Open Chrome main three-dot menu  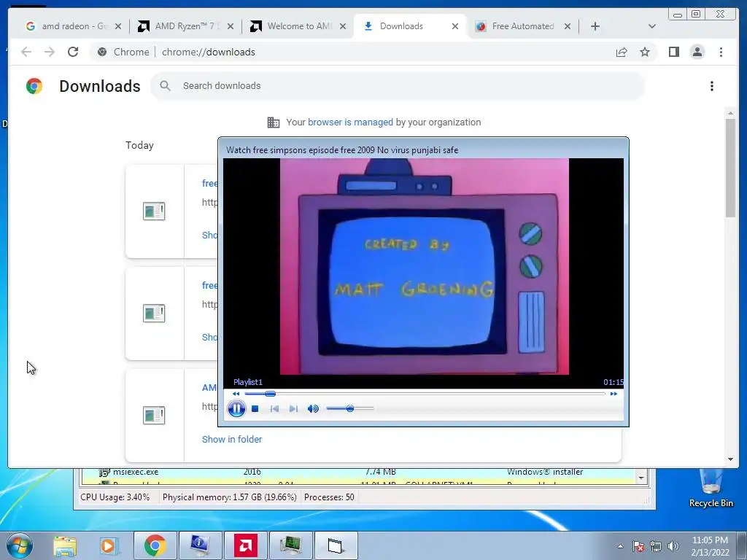721,52
